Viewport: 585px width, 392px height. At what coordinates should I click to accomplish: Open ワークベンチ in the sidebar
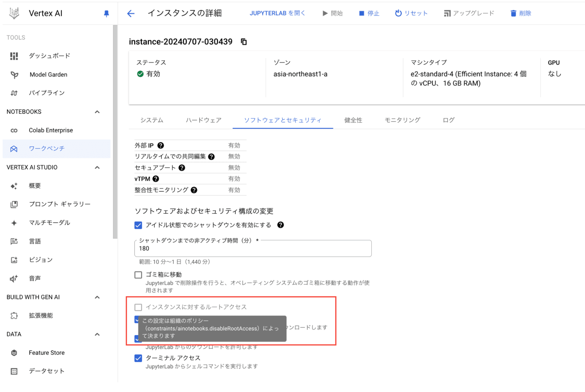coord(56,149)
